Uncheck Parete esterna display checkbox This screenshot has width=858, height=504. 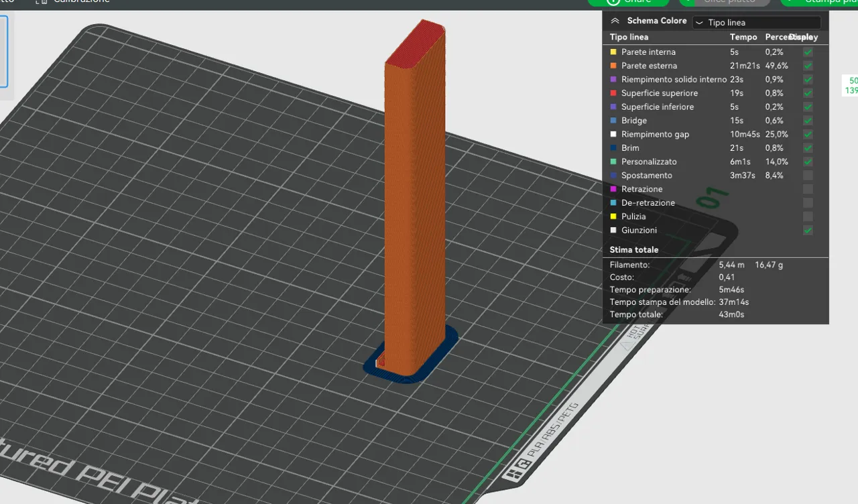(x=808, y=66)
